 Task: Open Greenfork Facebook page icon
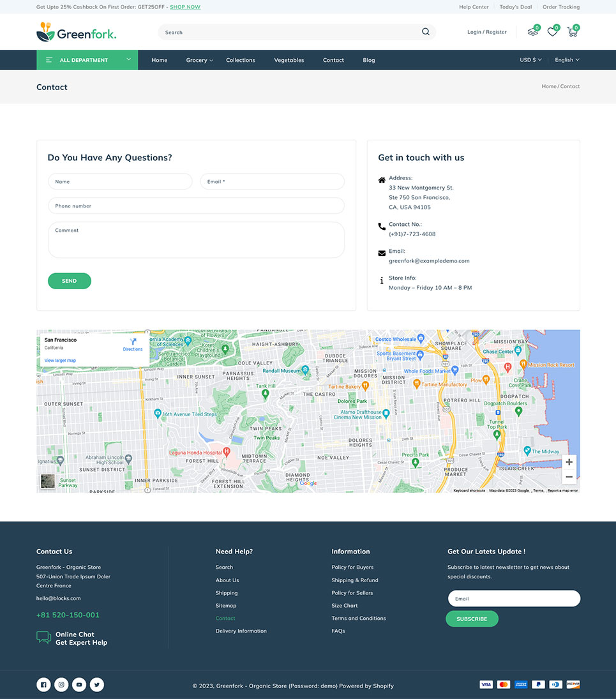[x=43, y=685]
